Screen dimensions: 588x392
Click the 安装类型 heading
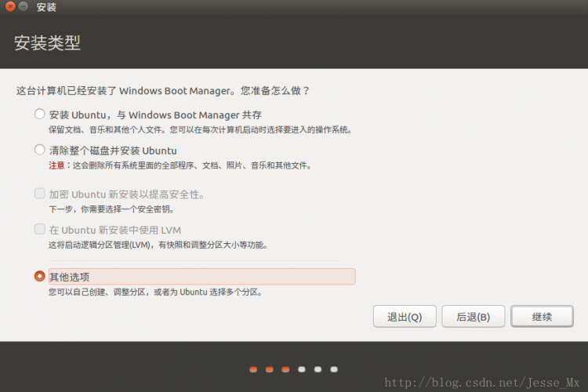(47, 42)
